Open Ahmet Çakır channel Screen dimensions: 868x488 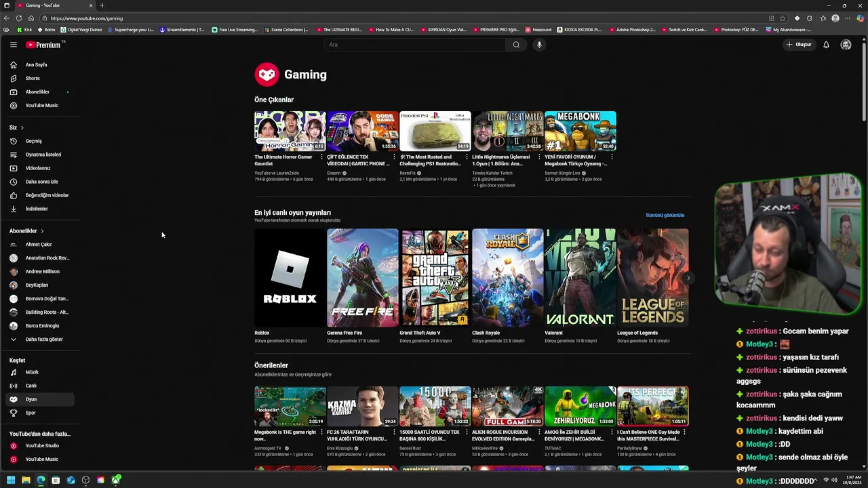[x=39, y=245]
